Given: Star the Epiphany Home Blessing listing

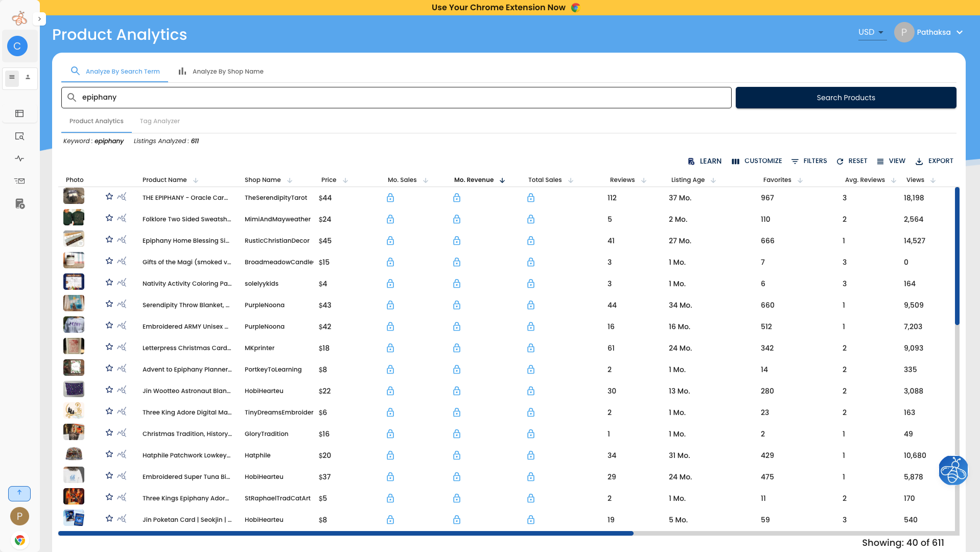Looking at the screenshot, I should pyautogui.click(x=109, y=240).
